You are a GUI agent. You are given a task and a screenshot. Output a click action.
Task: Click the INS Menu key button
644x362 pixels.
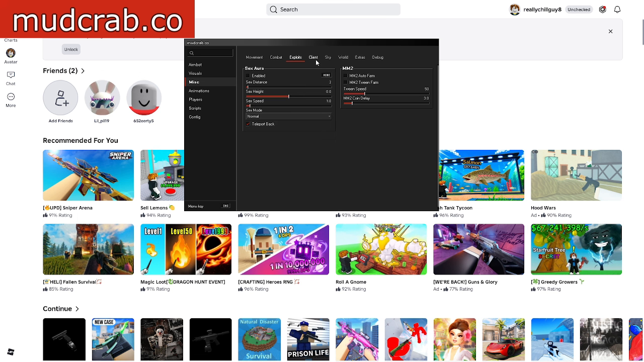tap(225, 206)
